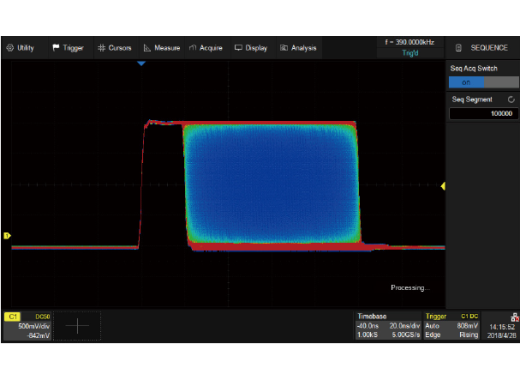Click the Display monitor icon
Image resolution: width=520 pixels, height=380 pixels.
[238, 48]
